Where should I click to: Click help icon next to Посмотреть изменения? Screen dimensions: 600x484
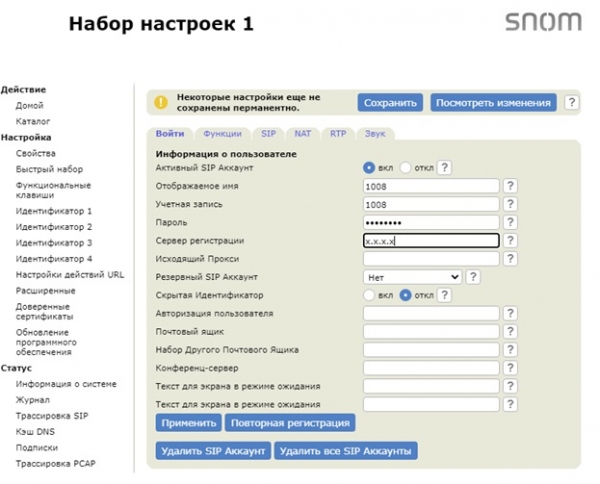coord(571,102)
